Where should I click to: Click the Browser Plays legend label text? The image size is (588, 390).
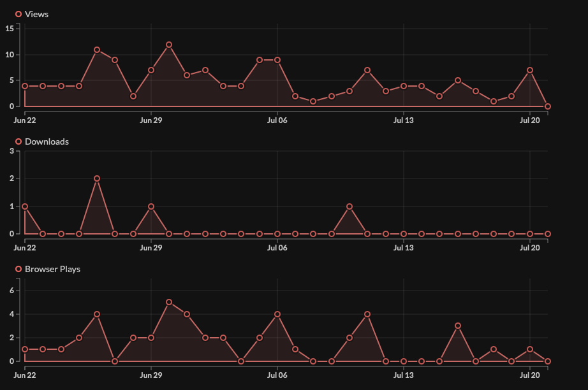click(x=52, y=269)
